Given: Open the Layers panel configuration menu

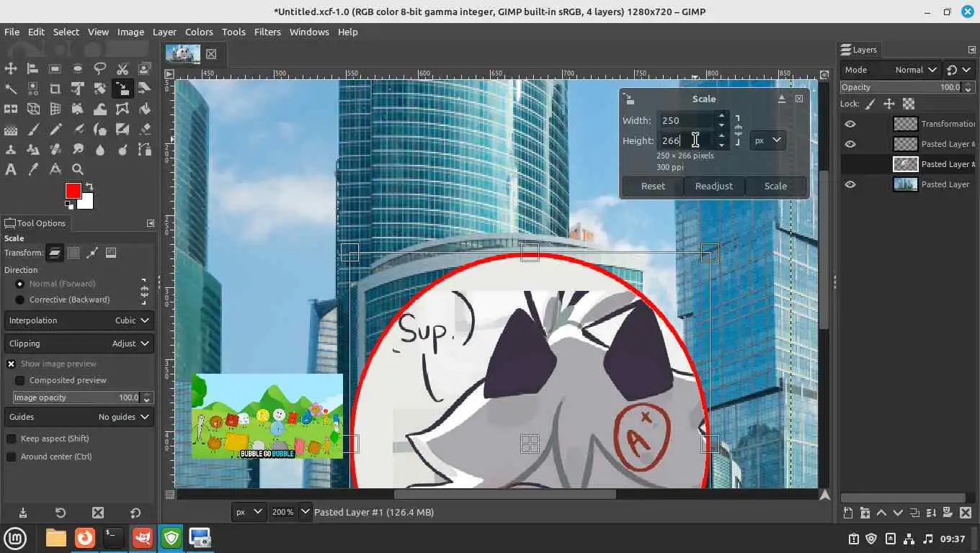Looking at the screenshot, I should tap(971, 50).
